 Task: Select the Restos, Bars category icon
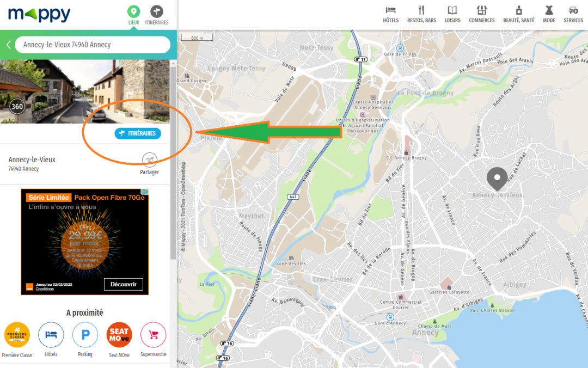click(x=421, y=14)
